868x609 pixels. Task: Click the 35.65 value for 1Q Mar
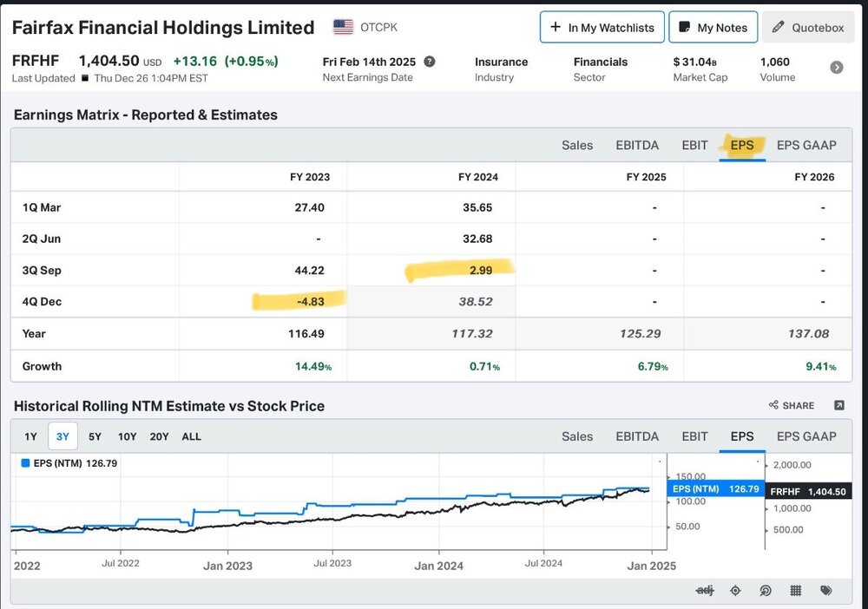tap(477, 207)
